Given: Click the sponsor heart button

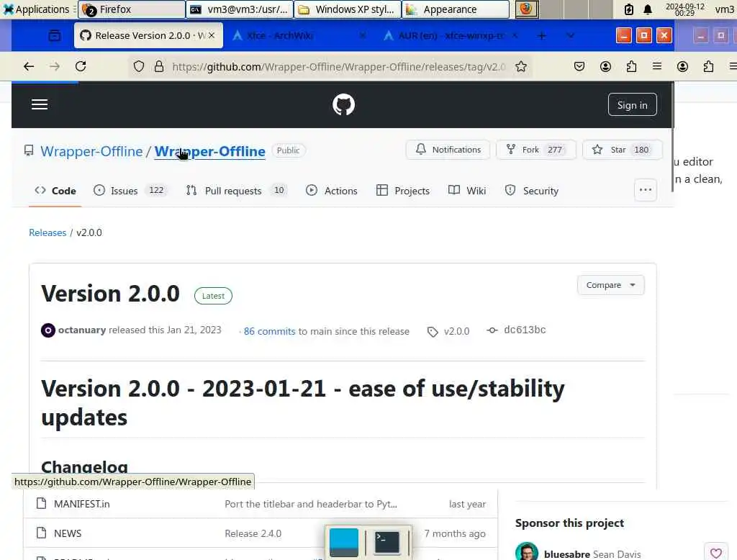Looking at the screenshot, I should pyautogui.click(x=716, y=553).
